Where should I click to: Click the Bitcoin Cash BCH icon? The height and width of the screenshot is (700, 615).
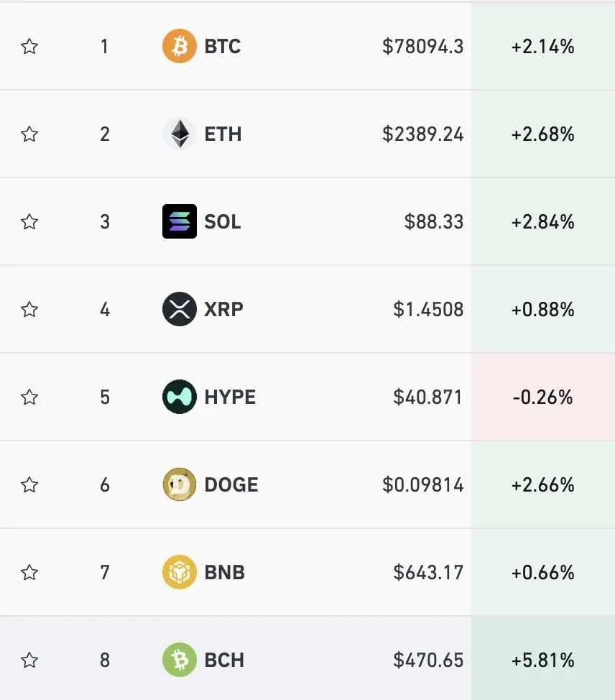tap(180, 660)
